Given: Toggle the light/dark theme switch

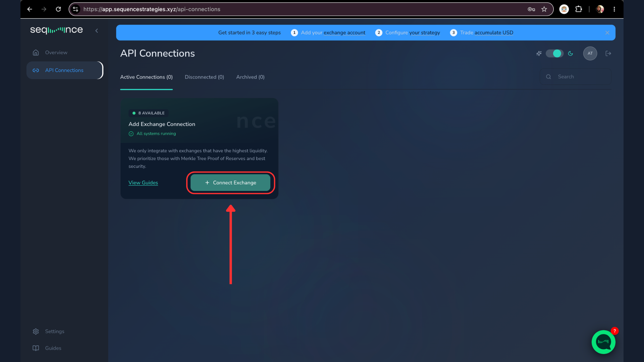Looking at the screenshot, I should pos(554,53).
